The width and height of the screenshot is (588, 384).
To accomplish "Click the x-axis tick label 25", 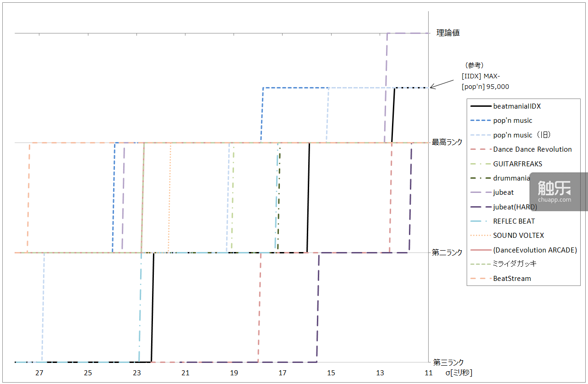I will click(88, 373).
